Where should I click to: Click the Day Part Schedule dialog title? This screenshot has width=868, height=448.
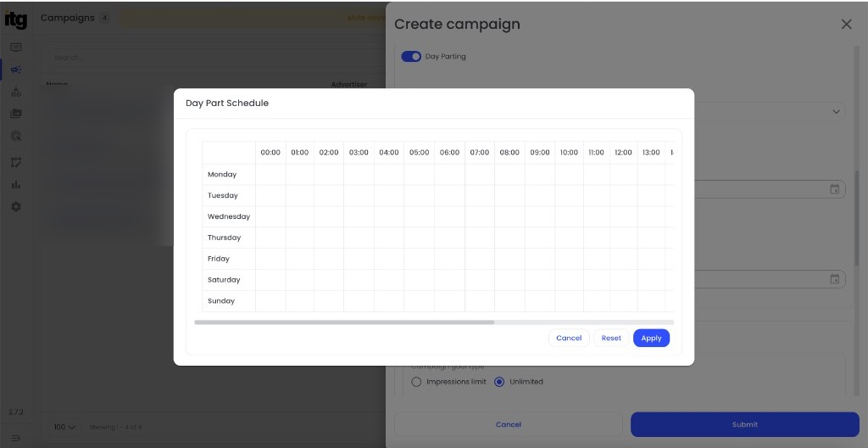227,104
